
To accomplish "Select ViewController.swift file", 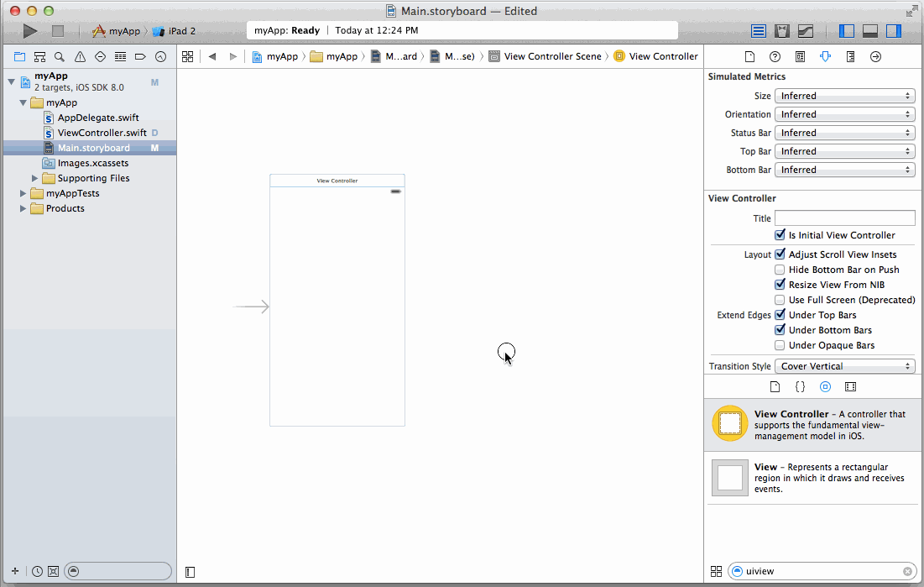I will pyautogui.click(x=102, y=133).
